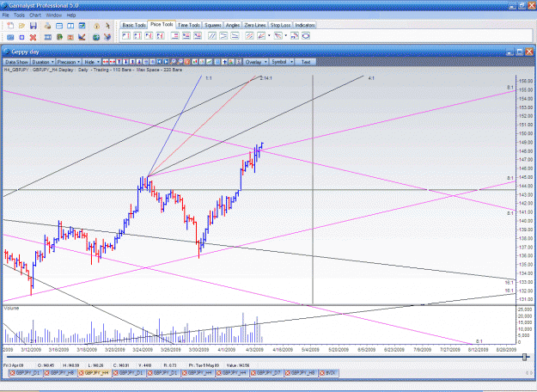This screenshot has width=537, height=392.
Task: Click the scroll chart right arrow icon
Action: point(166,62)
